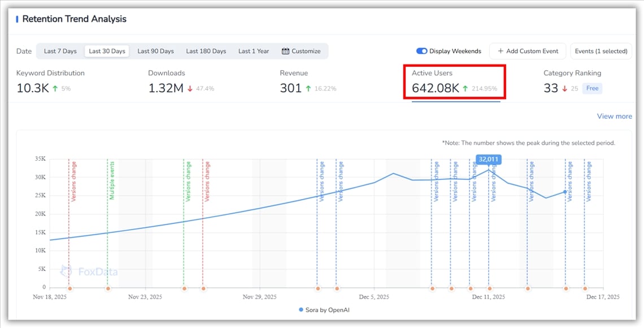Click the green up arrow beside Active Users
Image resolution: width=644 pixels, height=328 pixels.
coord(464,89)
